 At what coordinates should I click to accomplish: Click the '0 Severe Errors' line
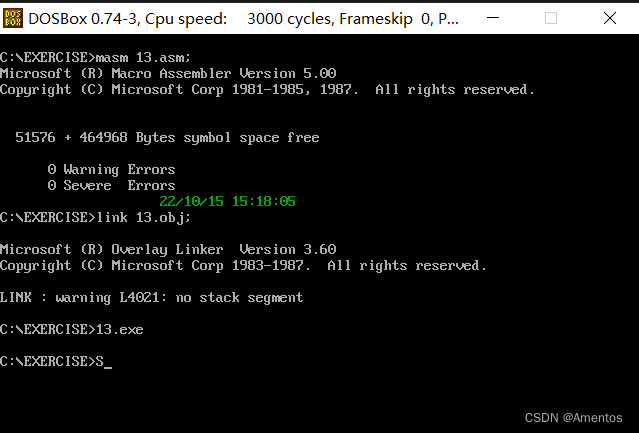[111, 185]
